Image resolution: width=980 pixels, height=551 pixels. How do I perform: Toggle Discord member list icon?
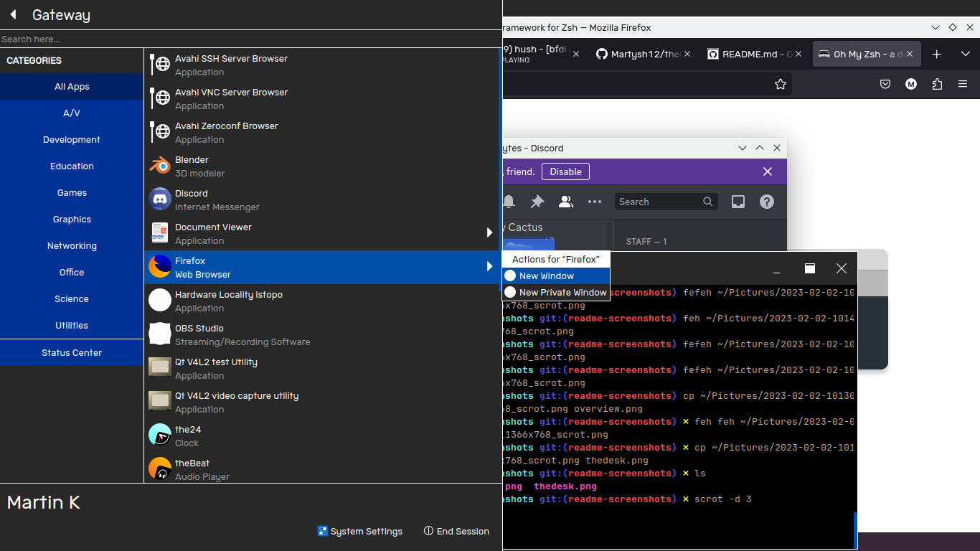pyautogui.click(x=566, y=202)
